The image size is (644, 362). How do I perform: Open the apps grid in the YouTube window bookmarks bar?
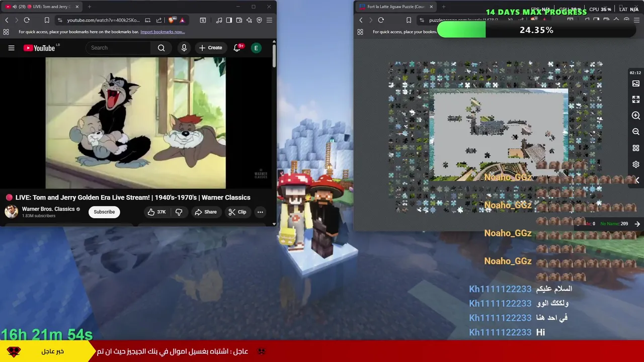[6, 32]
